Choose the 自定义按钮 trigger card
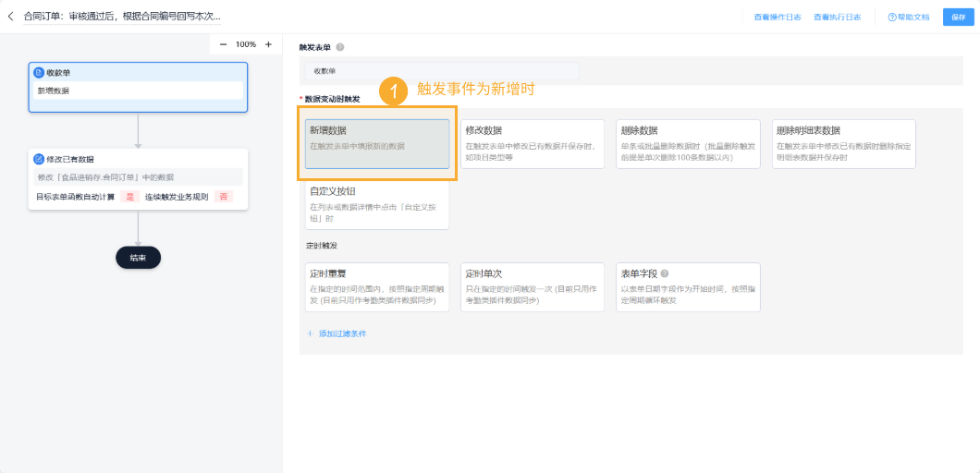The height and width of the screenshot is (473, 980). point(377,204)
